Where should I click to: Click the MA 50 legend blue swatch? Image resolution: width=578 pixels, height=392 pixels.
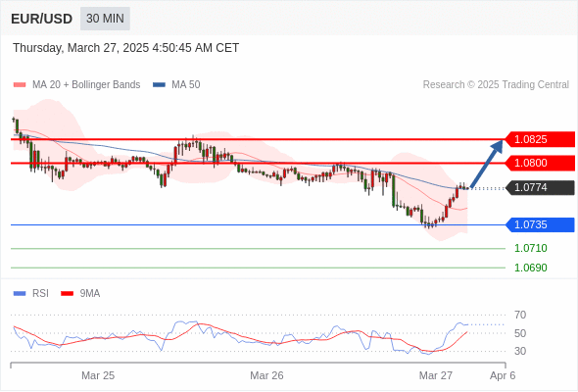(x=159, y=85)
